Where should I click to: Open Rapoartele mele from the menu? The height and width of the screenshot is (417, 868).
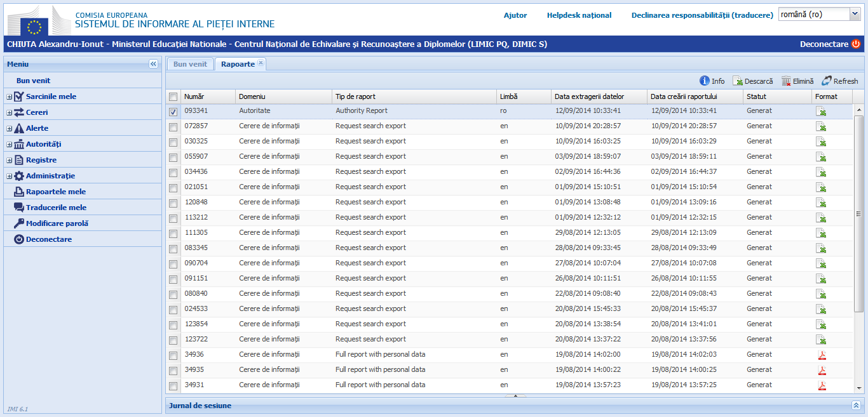click(55, 192)
